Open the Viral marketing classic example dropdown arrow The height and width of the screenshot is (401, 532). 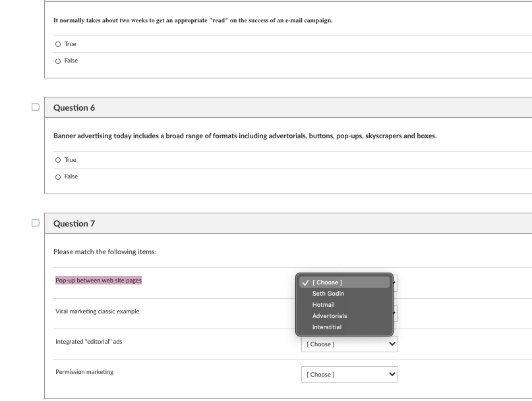pos(395,313)
